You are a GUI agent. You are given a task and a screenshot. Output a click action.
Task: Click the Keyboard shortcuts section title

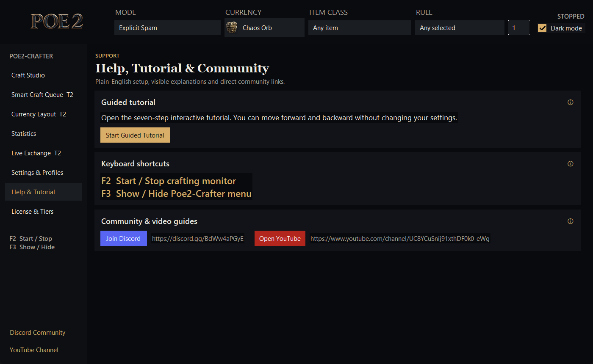[x=135, y=164]
